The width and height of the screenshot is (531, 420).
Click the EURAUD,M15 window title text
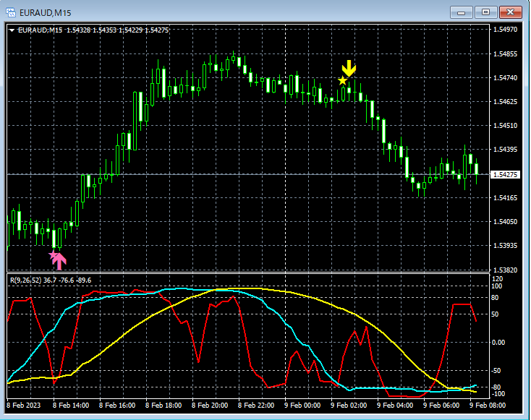click(x=45, y=13)
